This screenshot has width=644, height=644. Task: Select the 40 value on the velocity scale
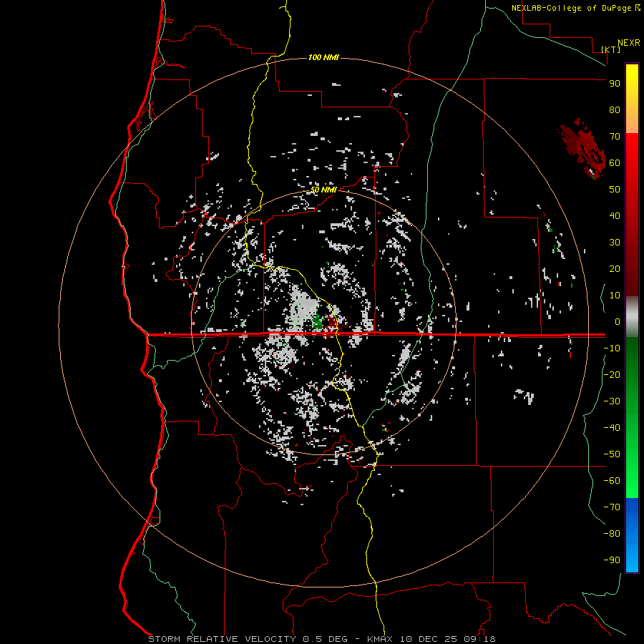[615, 216]
